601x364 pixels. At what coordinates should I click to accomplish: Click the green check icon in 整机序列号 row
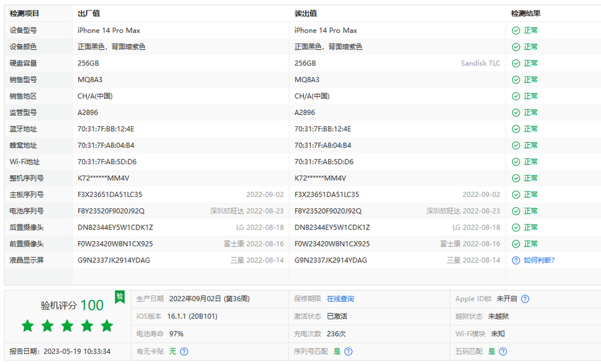point(516,178)
